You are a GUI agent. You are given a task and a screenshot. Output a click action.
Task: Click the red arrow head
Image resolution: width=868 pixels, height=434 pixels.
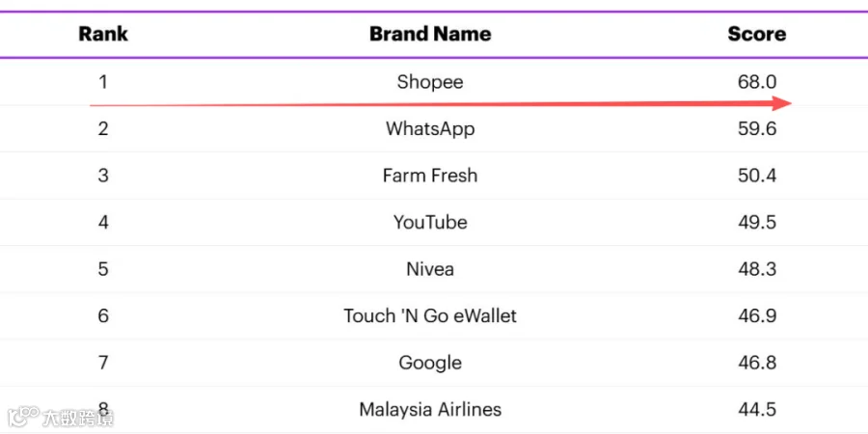(x=781, y=103)
